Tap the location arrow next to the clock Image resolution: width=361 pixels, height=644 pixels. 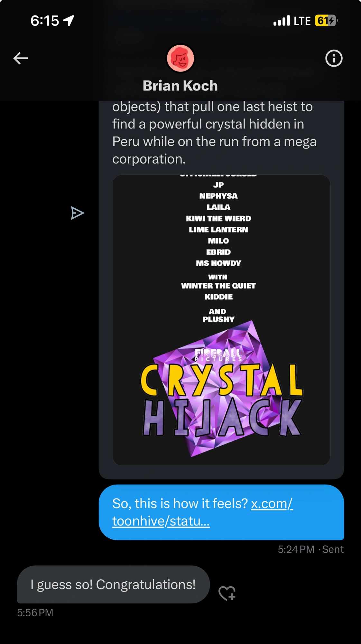pyautogui.click(x=69, y=21)
